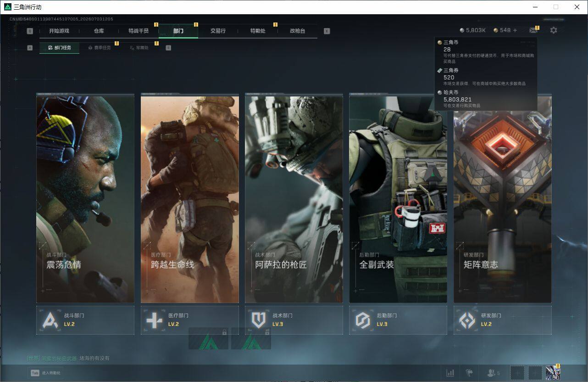This screenshot has height=382, width=588.
Task: Select the 医疗部门 LV.2 panel label
Action: pyautogui.click(x=178, y=320)
